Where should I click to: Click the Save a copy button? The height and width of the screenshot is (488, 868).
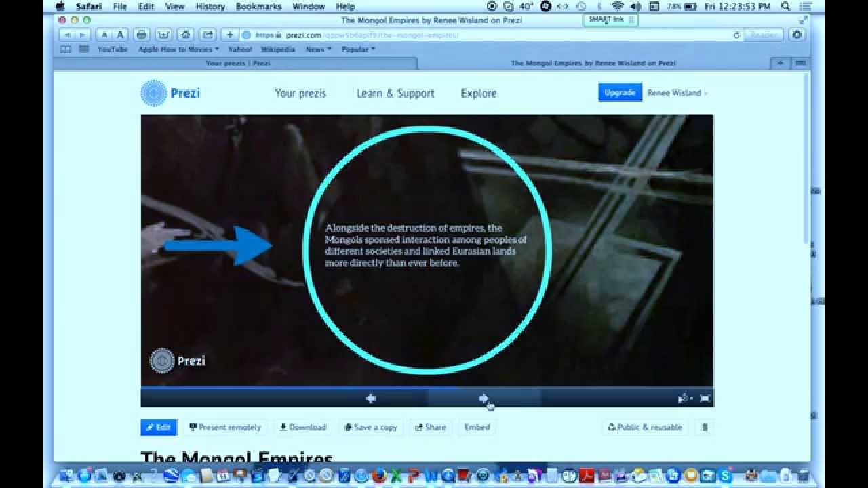coord(371,427)
